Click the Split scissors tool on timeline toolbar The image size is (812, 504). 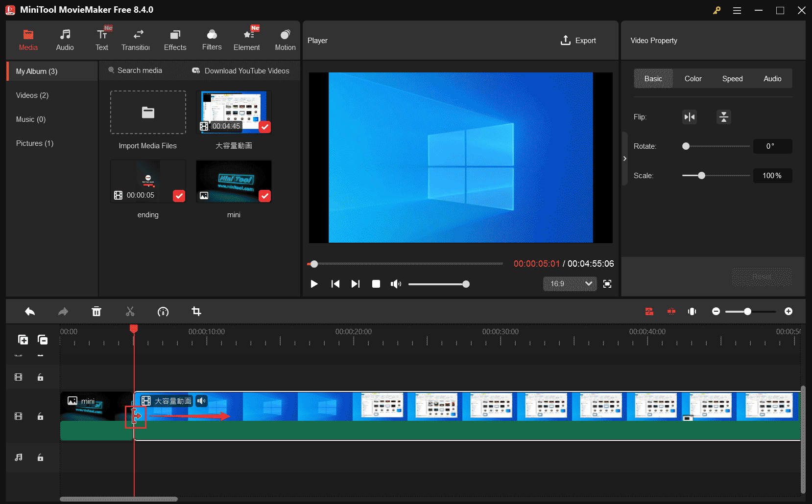coord(130,311)
